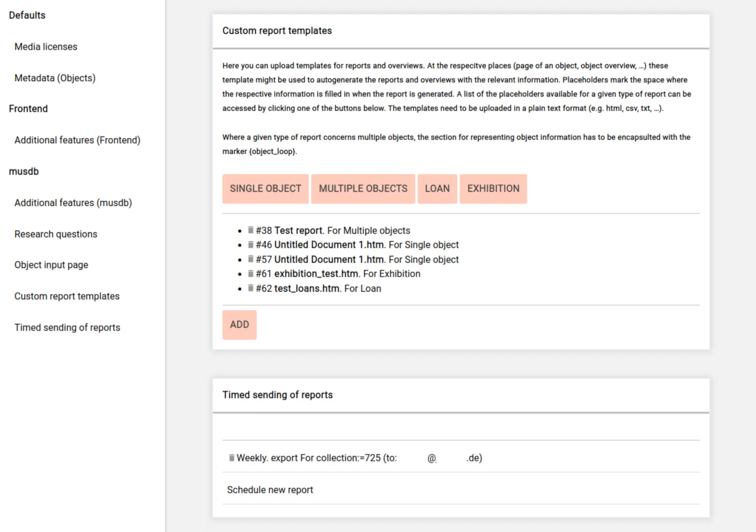Remove #61 exhibition_test.htm with its trash icon
This screenshot has width=756, height=532.
click(x=250, y=273)
